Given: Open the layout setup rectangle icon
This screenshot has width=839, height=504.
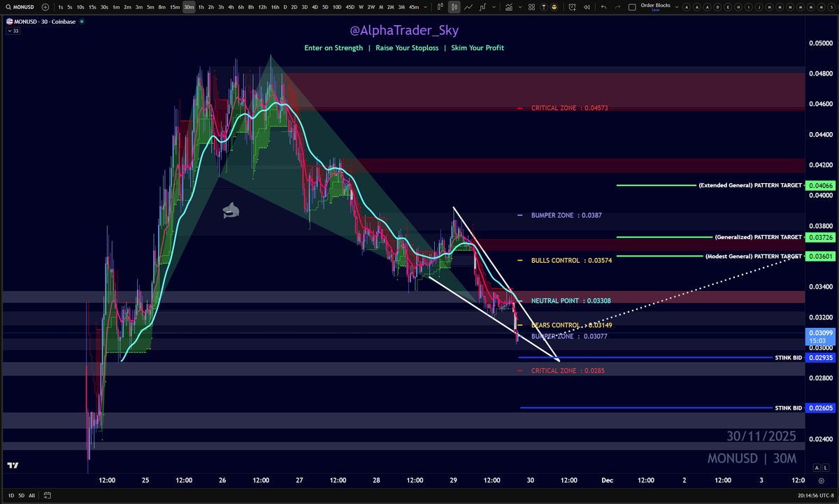Looking at the screenshot, I should click(632, 7).
